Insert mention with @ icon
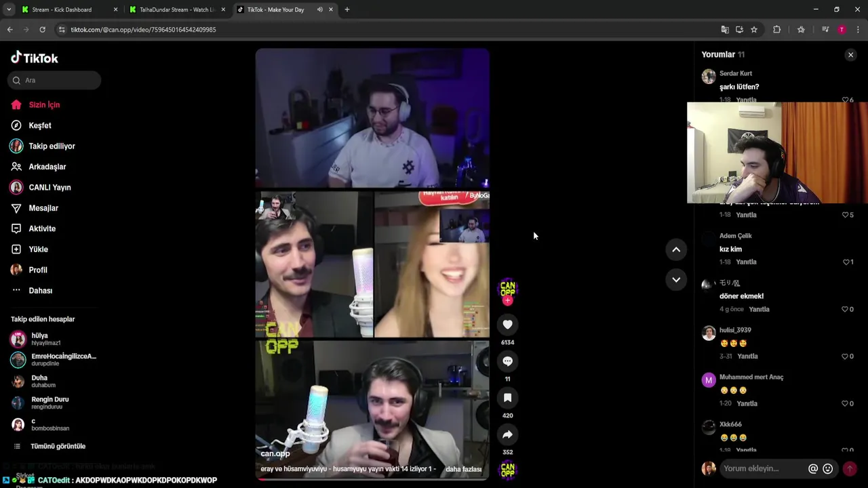This screenshot has height=488, width=868. (x=813, y=469)
